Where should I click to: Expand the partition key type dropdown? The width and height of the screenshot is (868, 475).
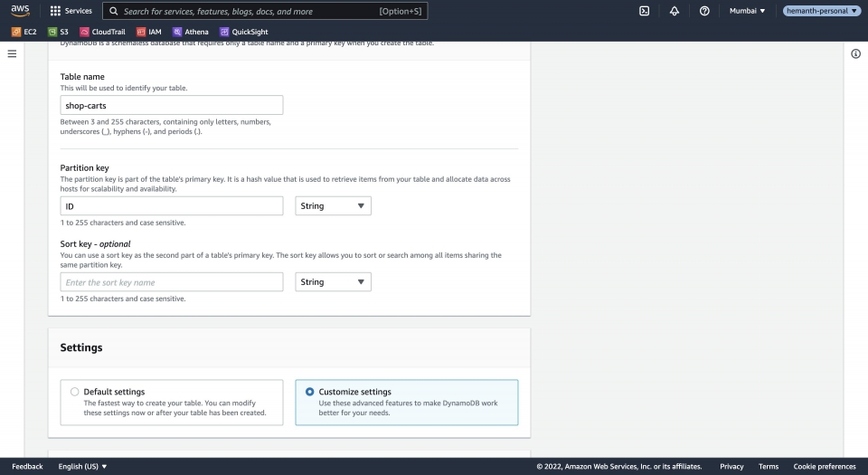[333, 206]
